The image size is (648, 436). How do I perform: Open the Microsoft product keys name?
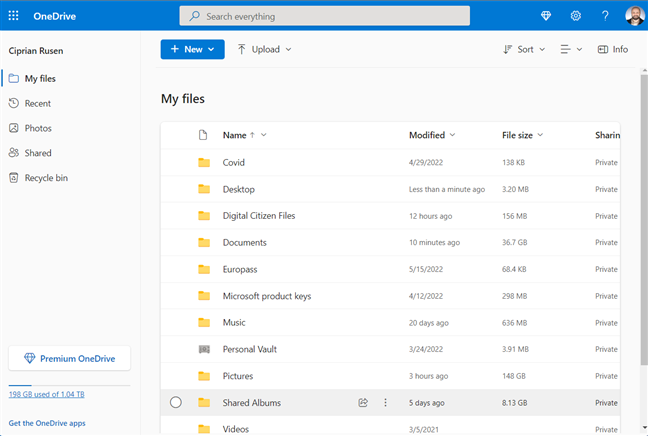(x=267, y=296)
